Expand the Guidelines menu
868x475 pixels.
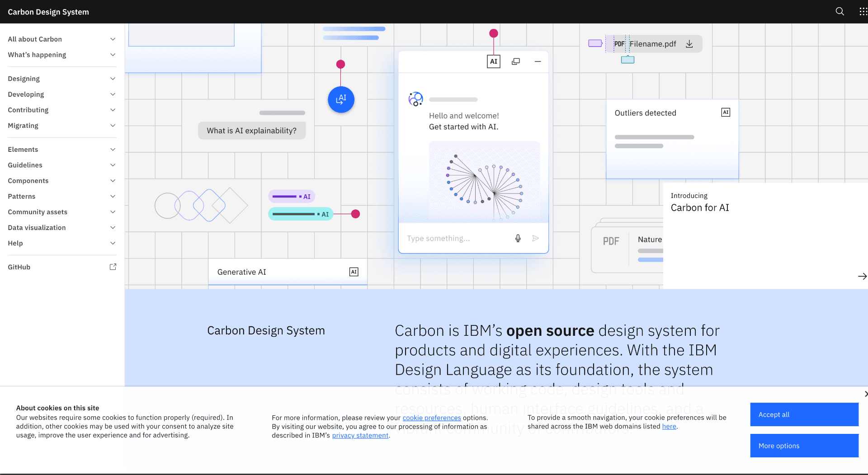pos(62,165)
